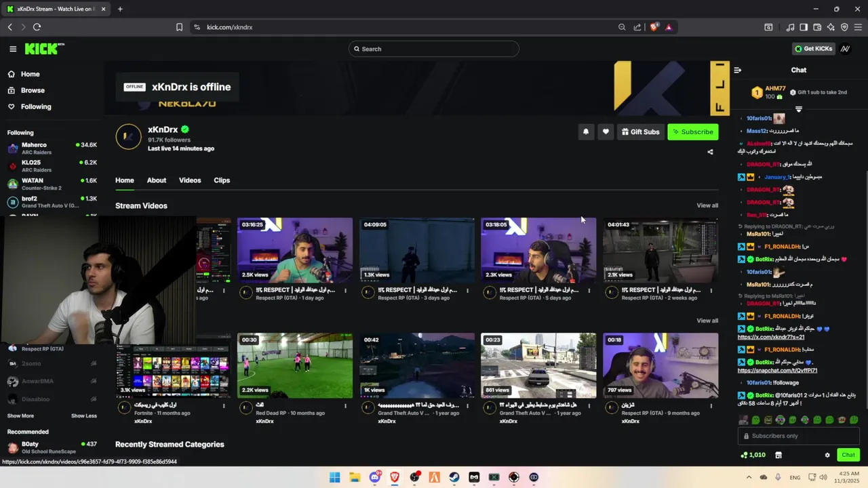Open the 03:16:25 stream video
Viewport: 868px width, 488px height.
tap(295, 250)
